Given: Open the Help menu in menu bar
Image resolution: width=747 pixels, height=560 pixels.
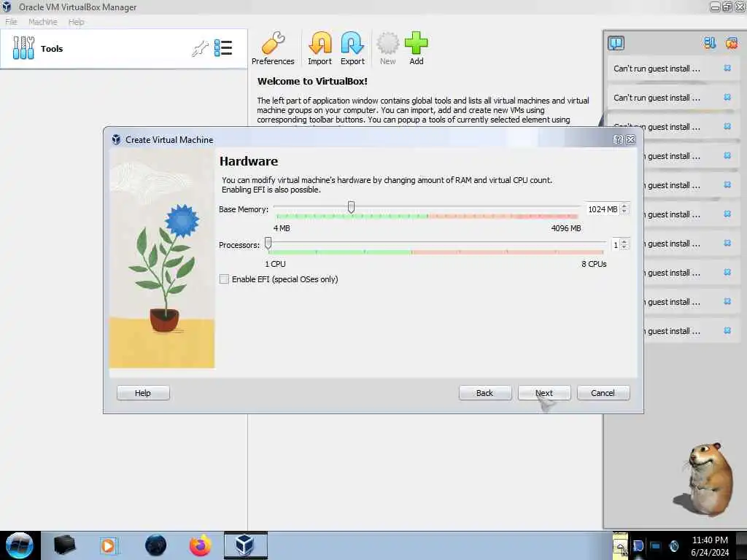Looking at the screenshot, I should (x=76, y=21).
